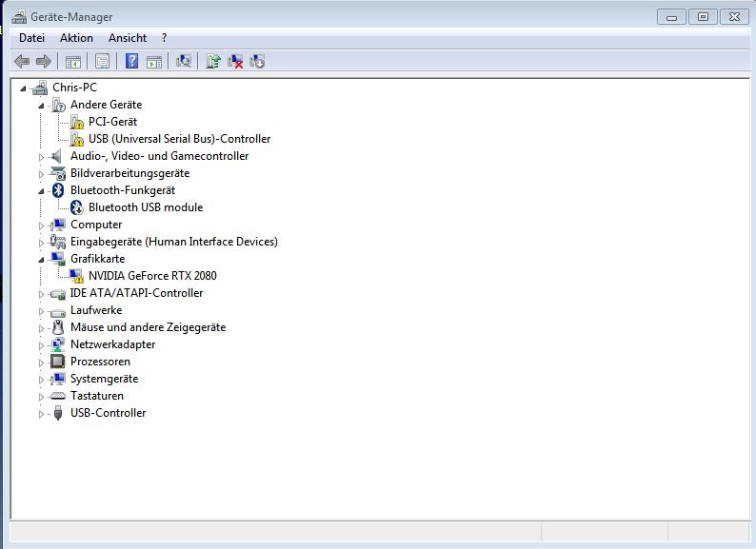Select the 'Computer' category label
The height and width of the screenshot is (549, 756).
coord(96,225)
